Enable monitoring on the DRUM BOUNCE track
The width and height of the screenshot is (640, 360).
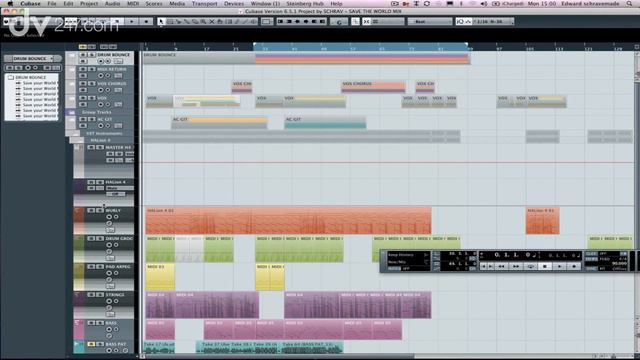pos(108,61)
